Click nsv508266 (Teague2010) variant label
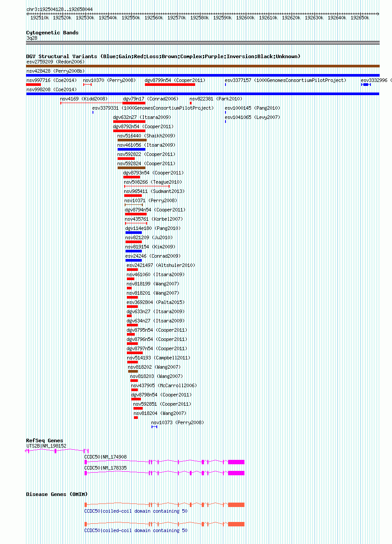 (153, 182)
